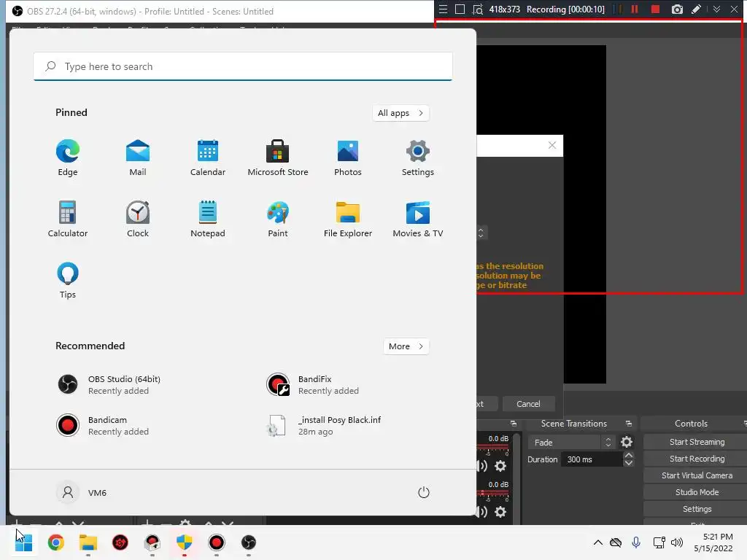This screenshot has width=747, height=560.
Task: Undock the Scene Transitions panel
Action: pyautogui.click(x=628, y=424)
